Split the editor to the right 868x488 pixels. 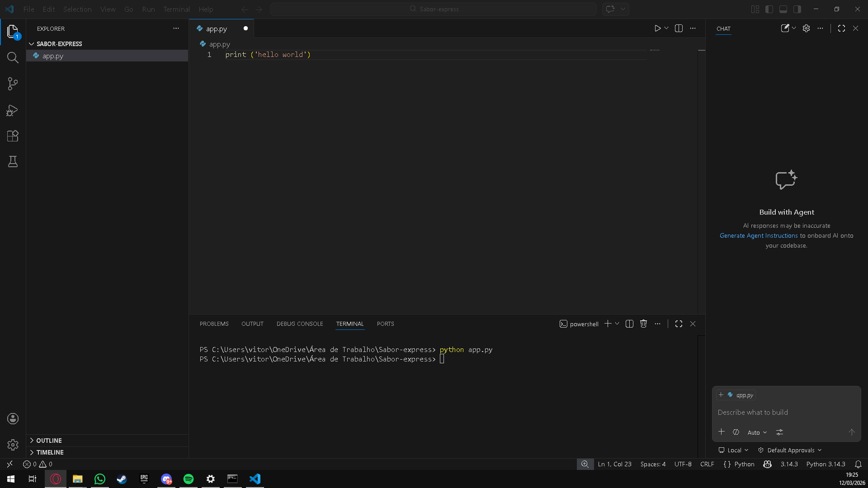point(679,28)
